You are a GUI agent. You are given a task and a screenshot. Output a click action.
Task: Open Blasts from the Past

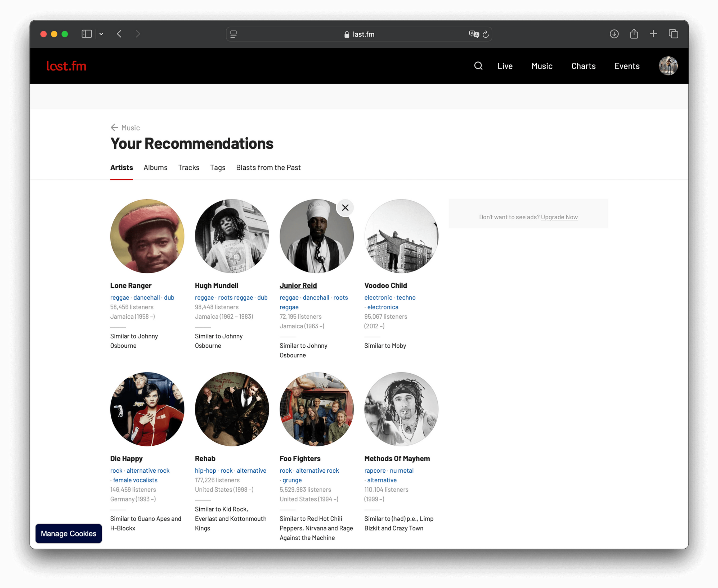click(268, 167)
